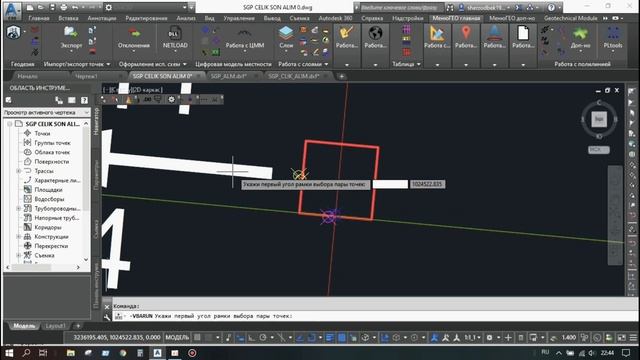Click the PLtools icon
This screenshot has height=360, width=640.
coord(613,33)
